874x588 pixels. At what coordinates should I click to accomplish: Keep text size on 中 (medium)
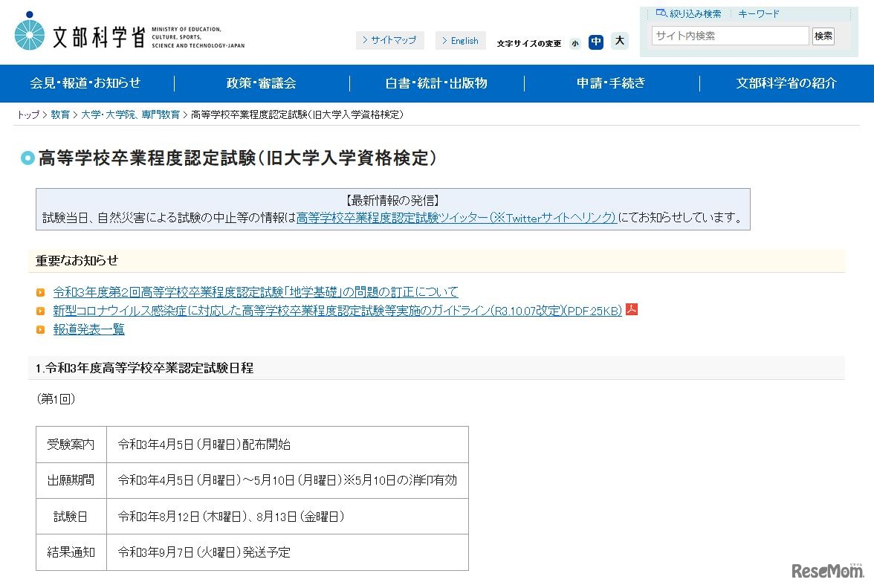coord(596,42)
